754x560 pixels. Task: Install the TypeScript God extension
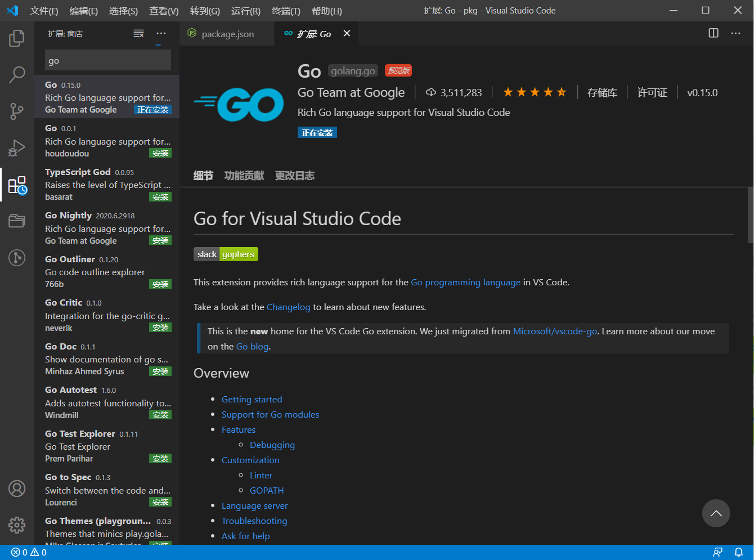coord(160,197)
